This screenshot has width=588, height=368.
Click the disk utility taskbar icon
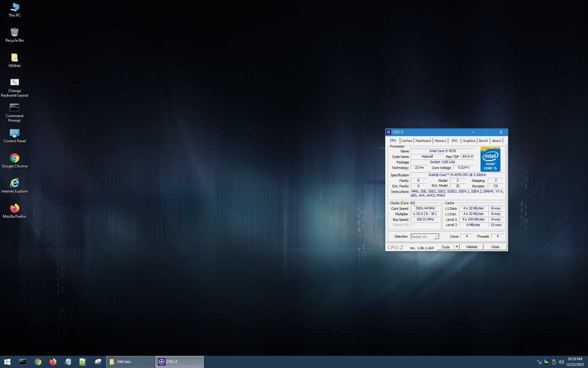(x=98, y=362)
